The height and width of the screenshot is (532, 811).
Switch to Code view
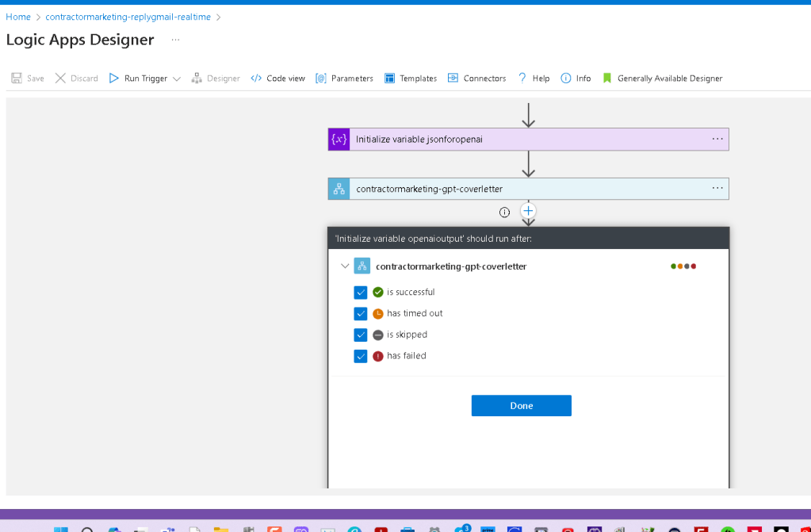point(285,78)
